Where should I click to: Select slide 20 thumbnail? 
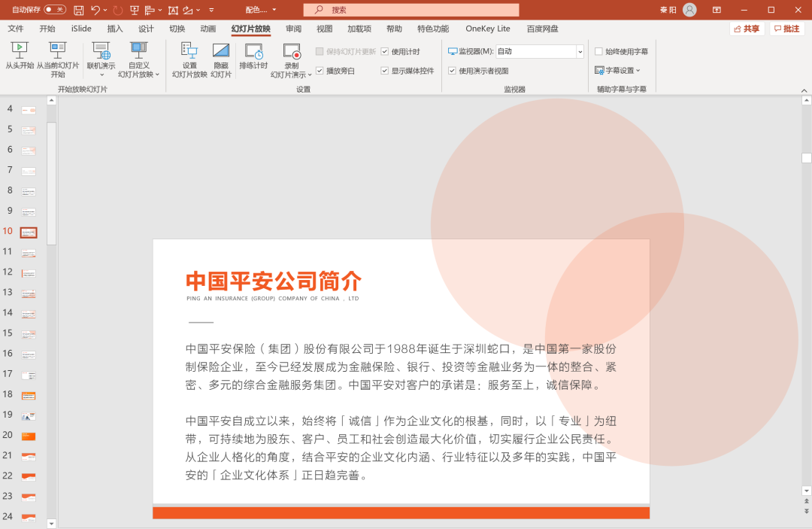29,436
